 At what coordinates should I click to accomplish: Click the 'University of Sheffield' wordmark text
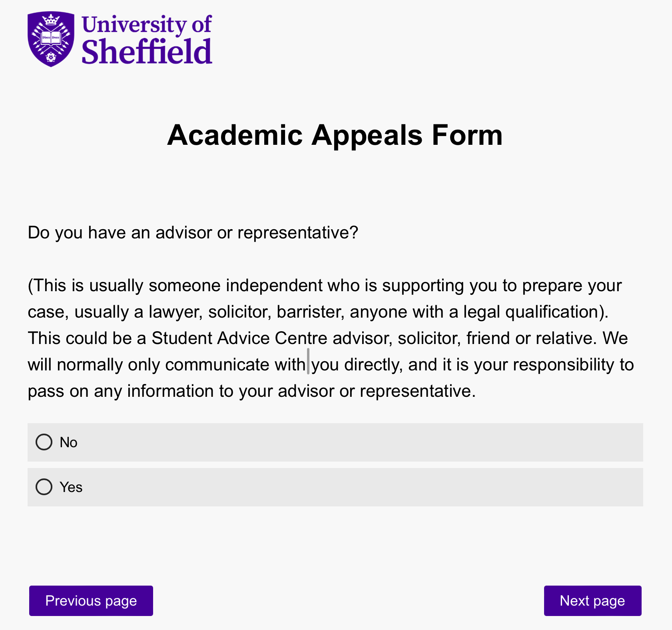click(146, 38)
